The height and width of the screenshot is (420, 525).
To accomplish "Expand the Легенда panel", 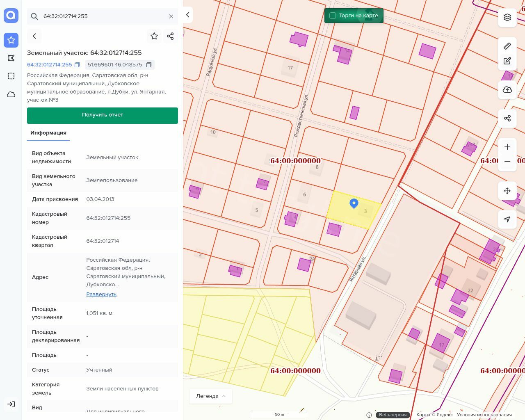I will click(x=211, y=396).
